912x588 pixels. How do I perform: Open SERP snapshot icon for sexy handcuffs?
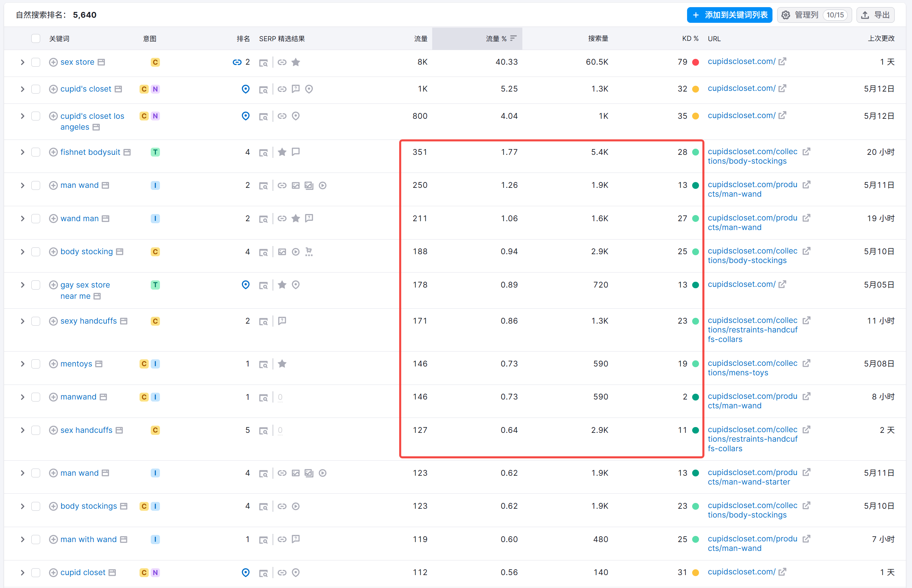tap(263, 322)
